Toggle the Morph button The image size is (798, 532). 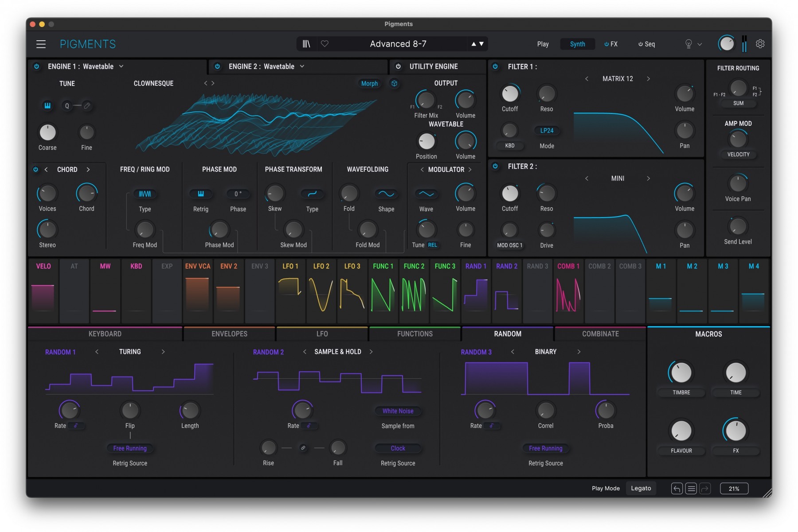pyautogui.click(x=369, y=83)
